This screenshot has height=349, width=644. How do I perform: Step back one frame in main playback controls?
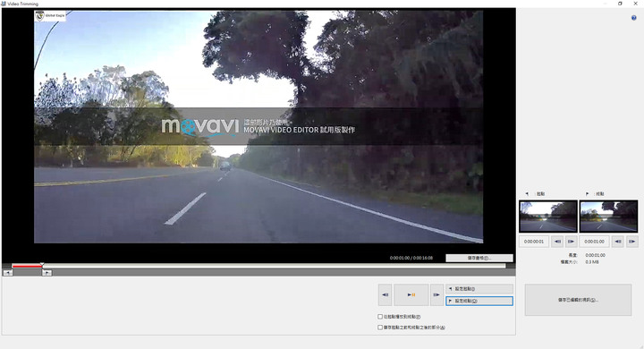(385, 294)
